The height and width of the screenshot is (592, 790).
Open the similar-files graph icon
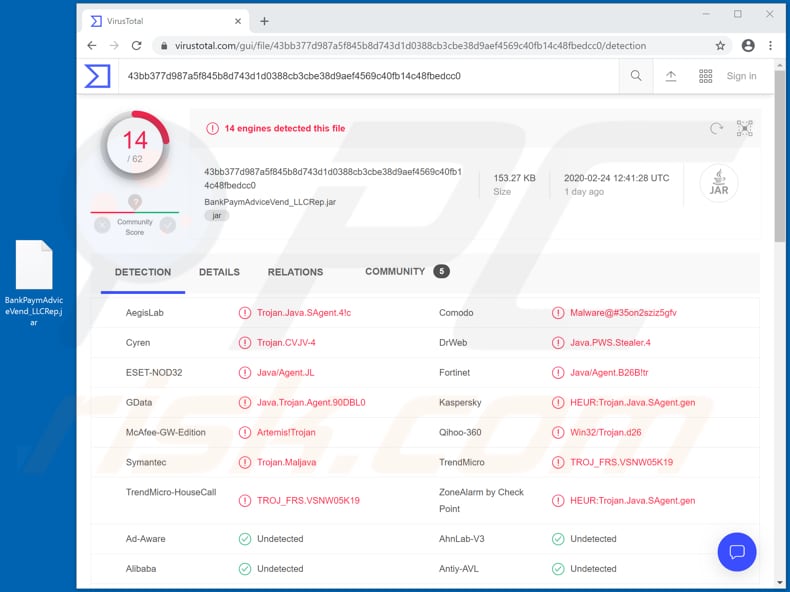pyautogui.click(x=744, y=128)
